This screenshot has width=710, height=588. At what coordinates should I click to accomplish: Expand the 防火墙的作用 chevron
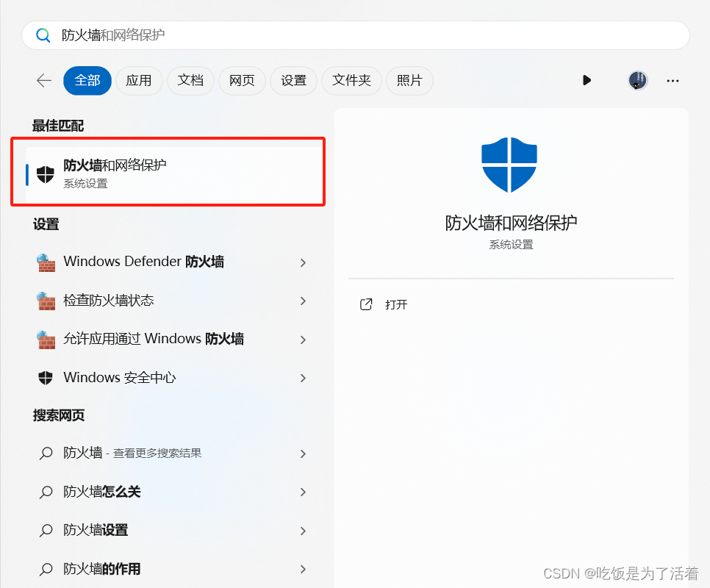click(x=303, y=570)
